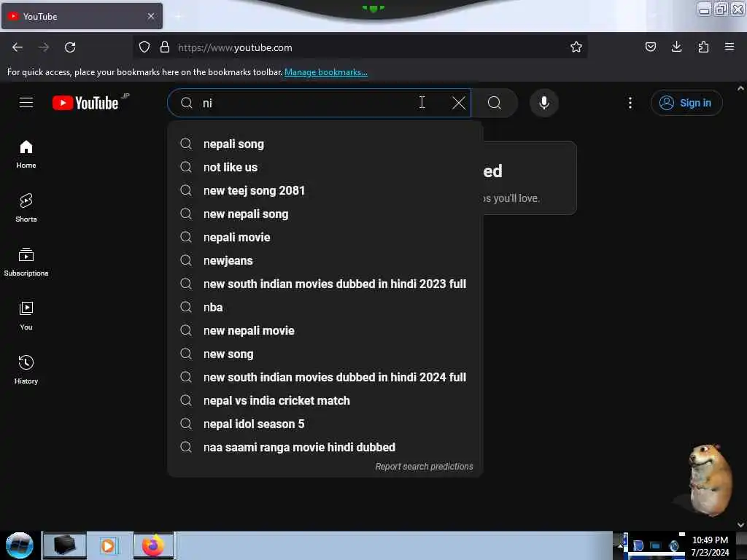Select the hindi 2024 full movies suggestion
This screenshot has height=560, width=747.
click(325, 377)
